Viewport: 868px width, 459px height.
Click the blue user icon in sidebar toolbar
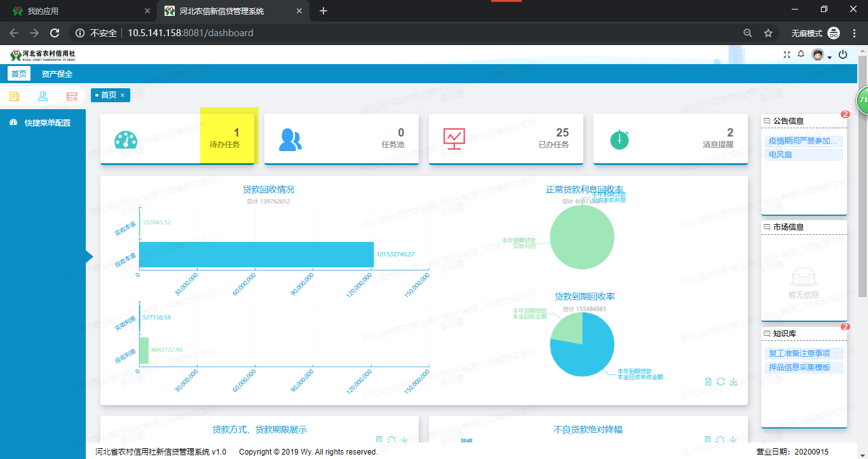click(x=43, y=96)
